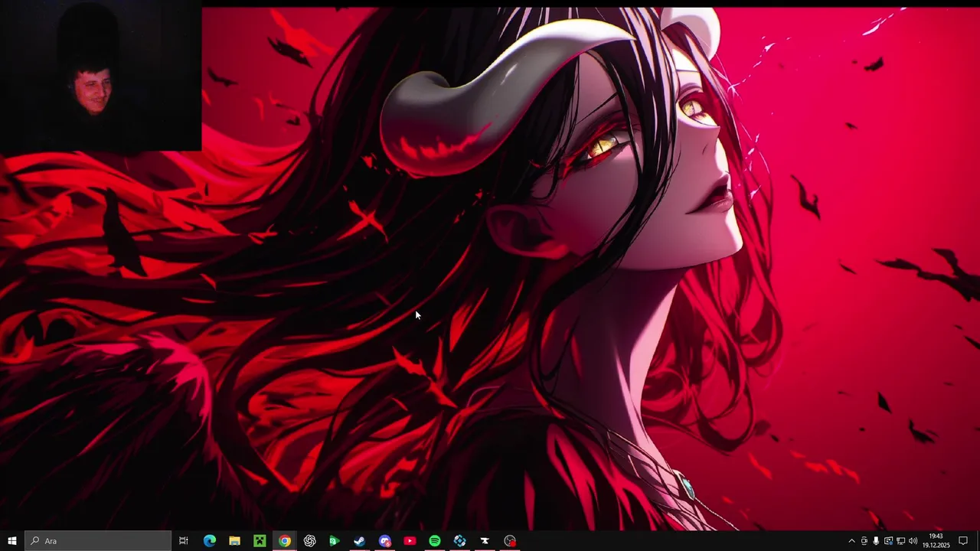This screenshot has height=551, width=980.
Task: Click the display tray icon with blue dot
Action: [888, 541]
